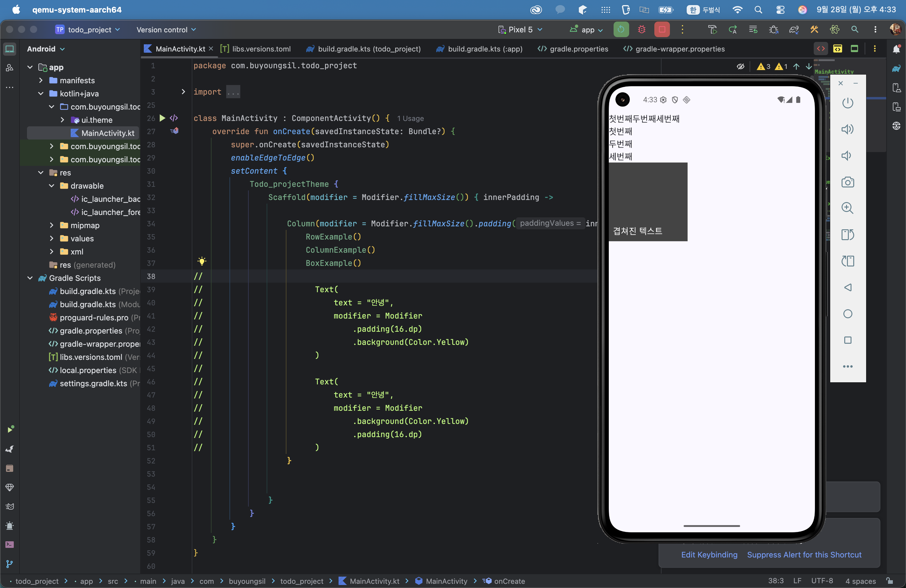Open search everywhere magnifier in toolbar
The width and height of the screenshot is (906, 588).
tap(855, 30)
